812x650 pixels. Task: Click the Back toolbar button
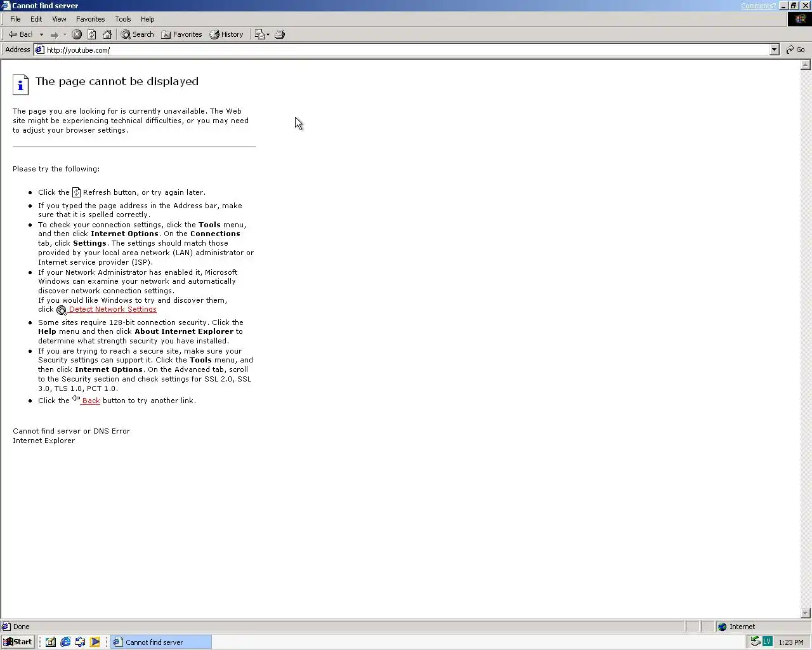[20, 34]
